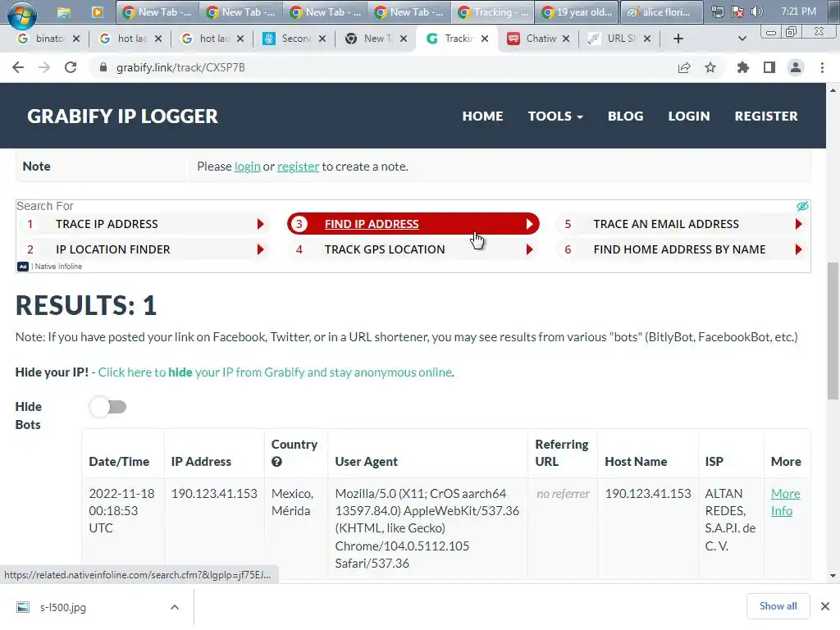The height and width of the screenshot is (630, 840).
Task: Reload the Grabify tracking page
Action: coord(71,67)
